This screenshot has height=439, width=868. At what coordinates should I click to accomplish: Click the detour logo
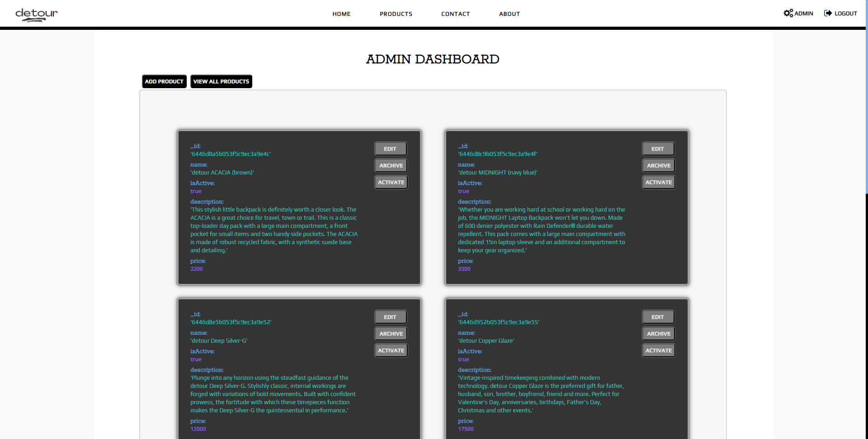tap(37, 14)
